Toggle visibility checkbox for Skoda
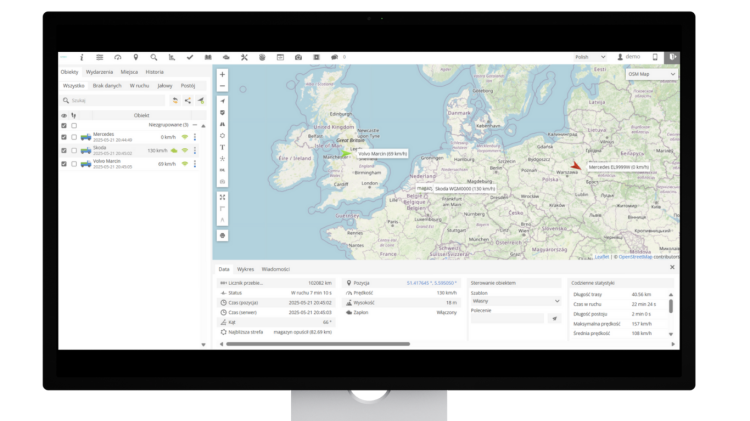The height and width of the screenshot is (421, 750). click(x=64, y=150)
